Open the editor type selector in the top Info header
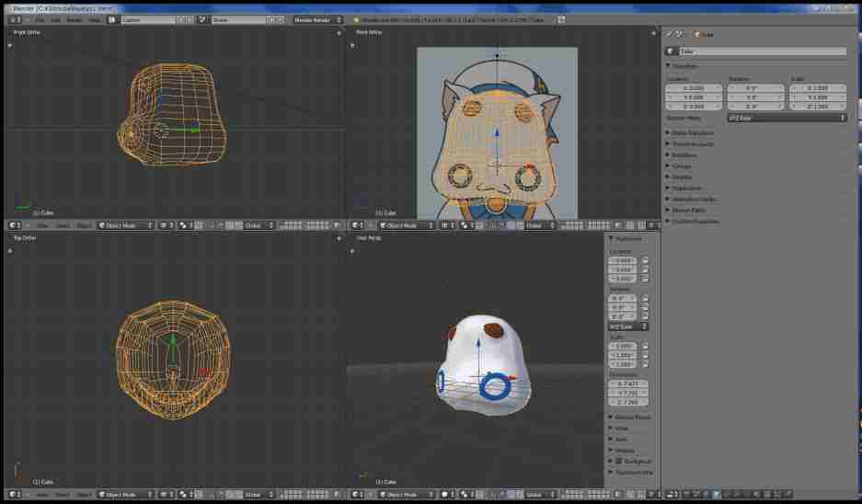The width and height of the screenshot is (862, 504). pos(15,20)
